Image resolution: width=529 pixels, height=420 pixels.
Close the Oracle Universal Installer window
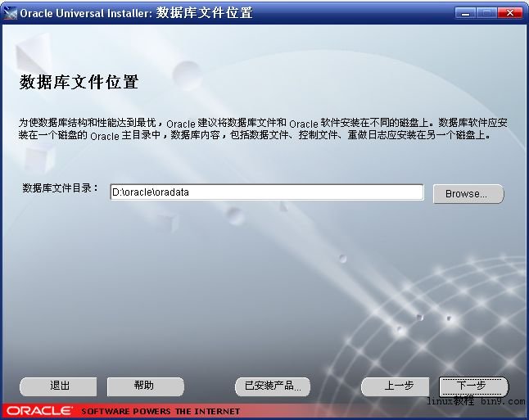coord(510,13)
